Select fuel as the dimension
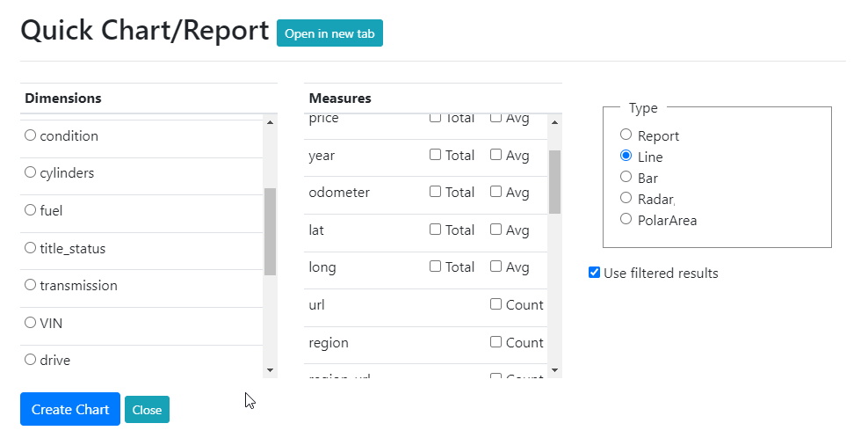This screenshot has width=868, height=438. (x=31, y=210)
